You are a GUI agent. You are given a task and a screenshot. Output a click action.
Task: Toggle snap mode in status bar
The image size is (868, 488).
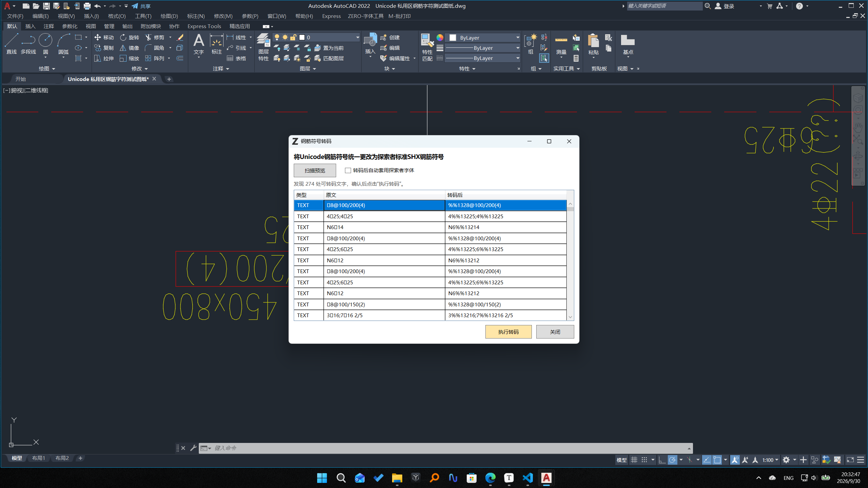(644, 460)
